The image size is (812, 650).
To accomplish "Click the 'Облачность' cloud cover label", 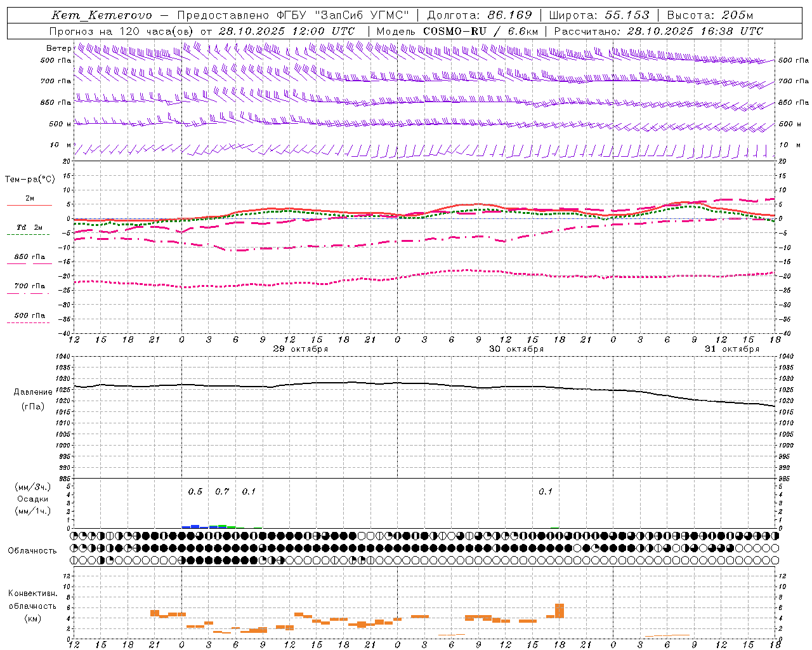I will (32, 551).
